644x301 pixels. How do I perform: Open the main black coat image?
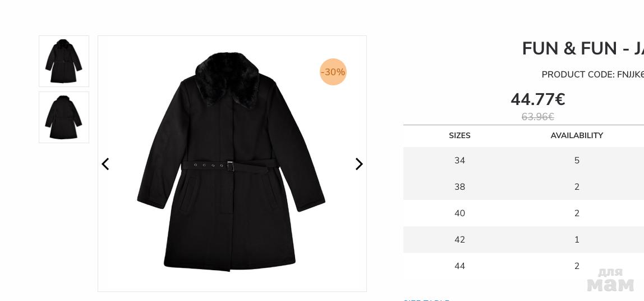coord(232,163)
